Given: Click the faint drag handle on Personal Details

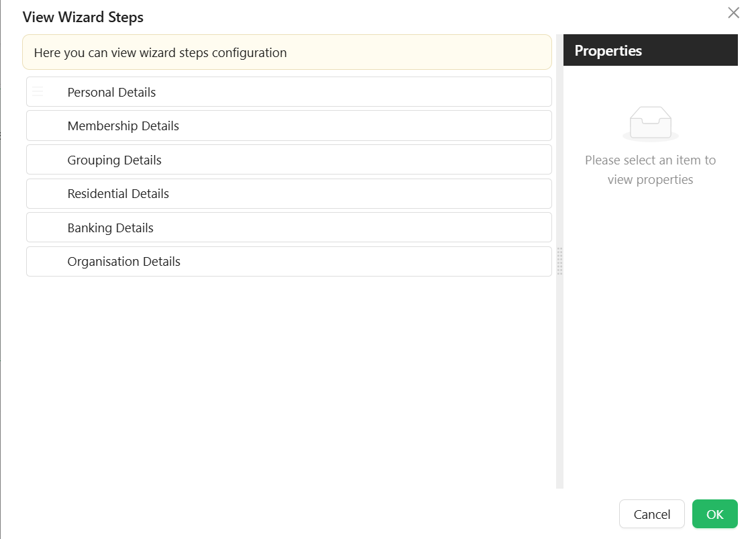Looking at the screenshot, I should pos(38,91).
